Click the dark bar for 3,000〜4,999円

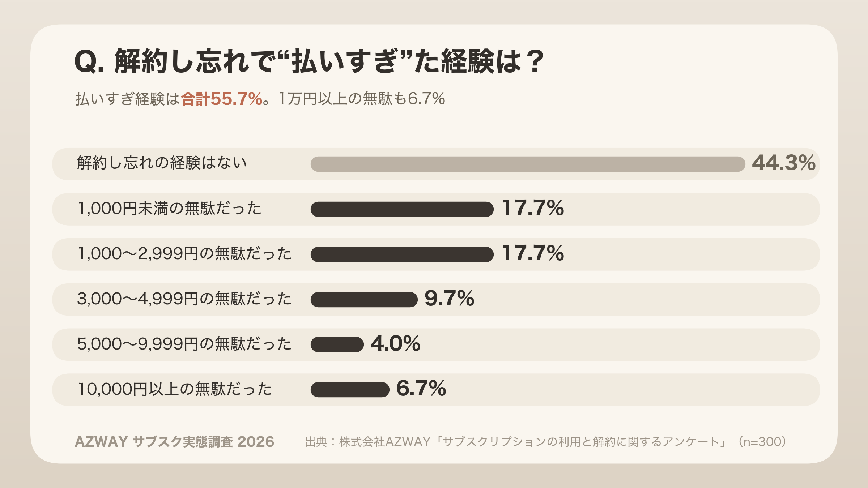[364, 300]
